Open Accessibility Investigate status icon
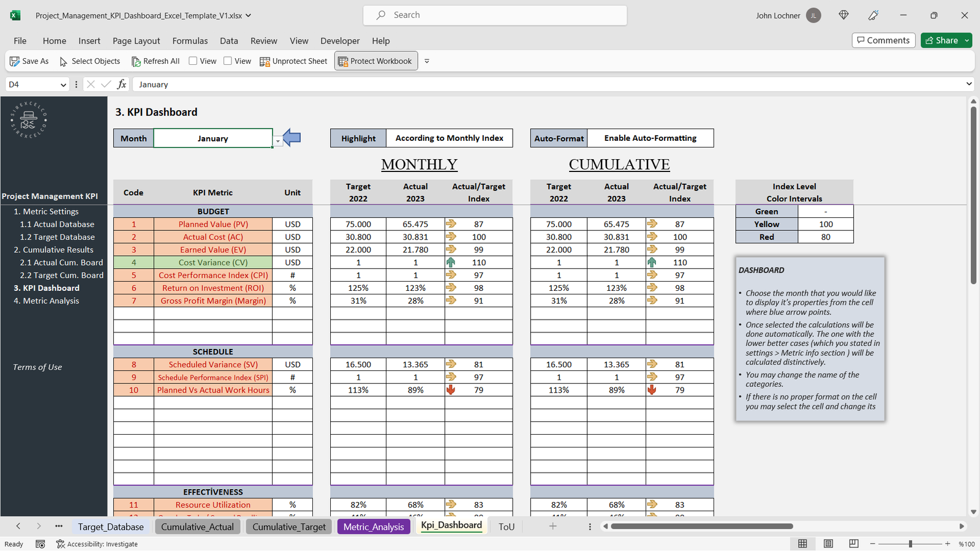The image size is (980, 551). tap(61, 544)
